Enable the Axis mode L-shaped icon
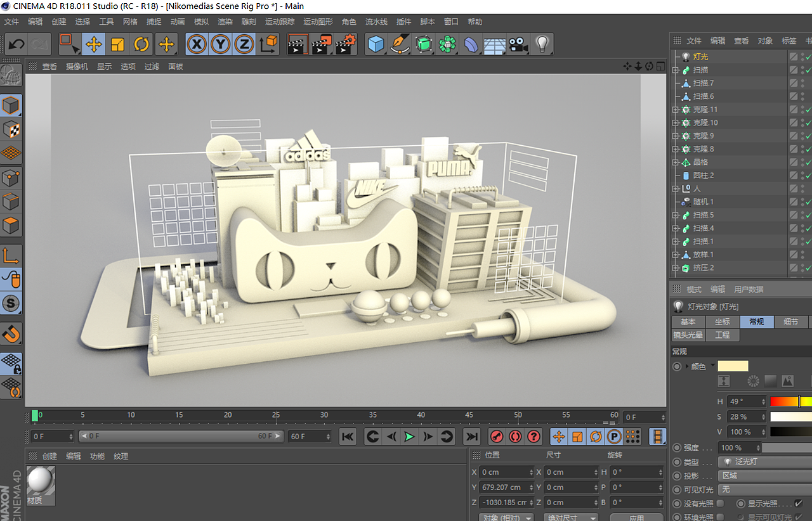 click(x=11, y=255)
